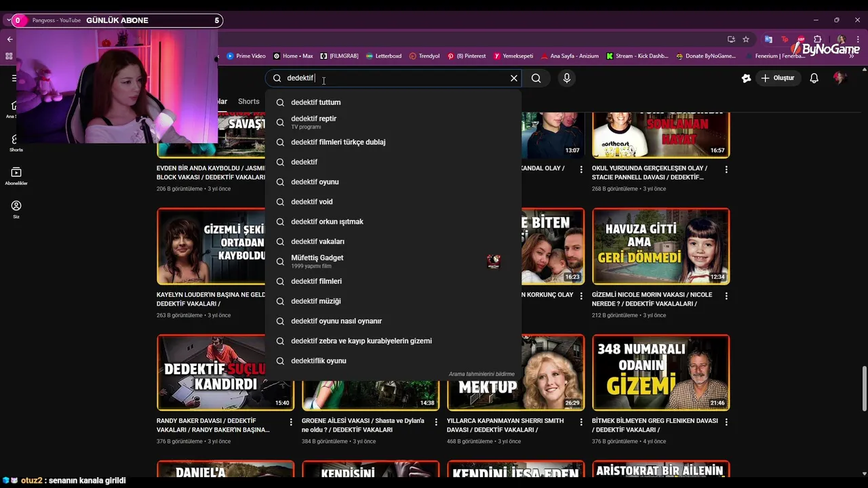Open the "YILLARCA KAPANMAYAN SHERRI SMITH DAVASI" title

(x=506, y=425)
